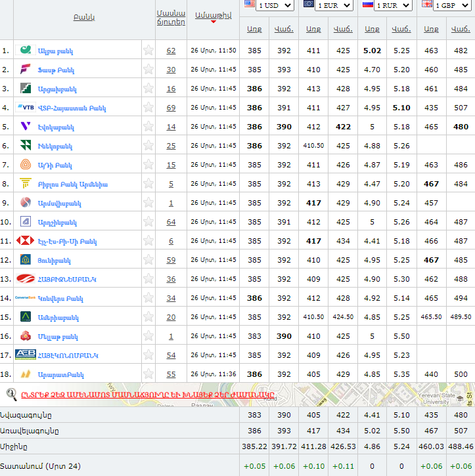Screen dimensions: 475x476
Task: Toggle favorite star for Fast Bank row
Action: [148, 69]
